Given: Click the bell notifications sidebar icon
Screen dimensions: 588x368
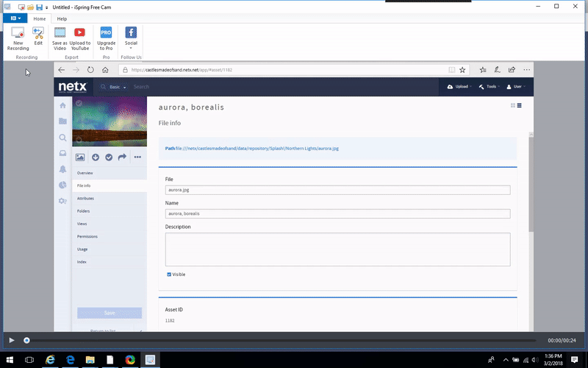Looking at the screenshot, I should [63, 169].
